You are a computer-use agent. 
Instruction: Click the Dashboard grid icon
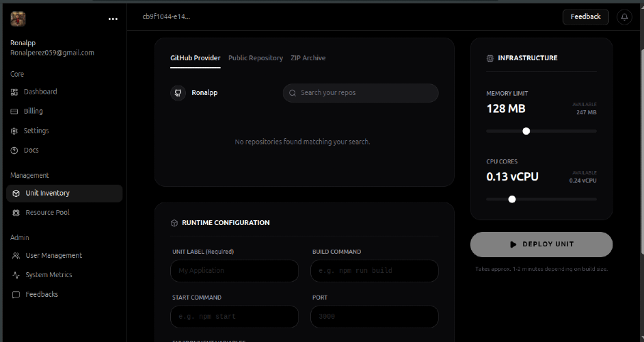15,92
